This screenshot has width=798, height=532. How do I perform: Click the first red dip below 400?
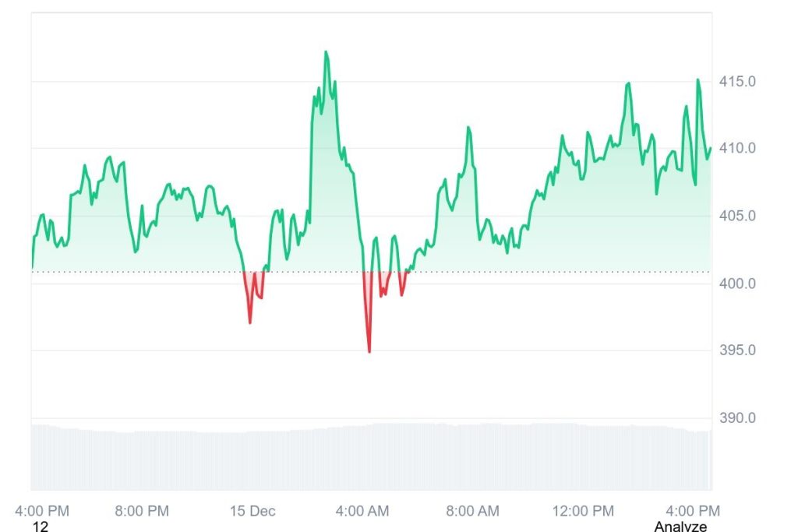pyautogui.click(x=250, y=322)
